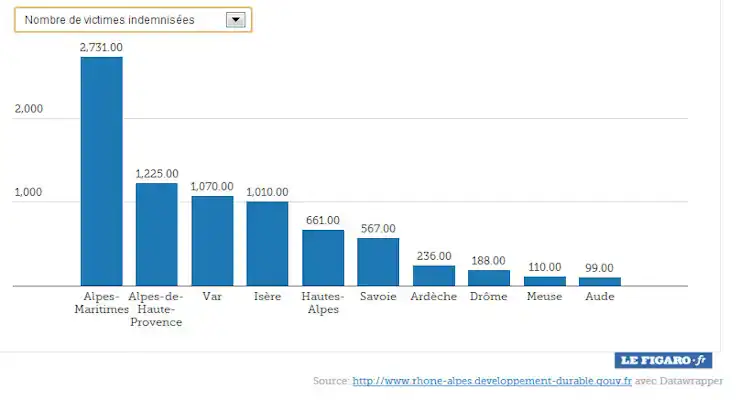The height and width of the screenshot is (400, 740).
Task: Click the Hautes-Alpes axis label
Action: click(x=323, y=302)
